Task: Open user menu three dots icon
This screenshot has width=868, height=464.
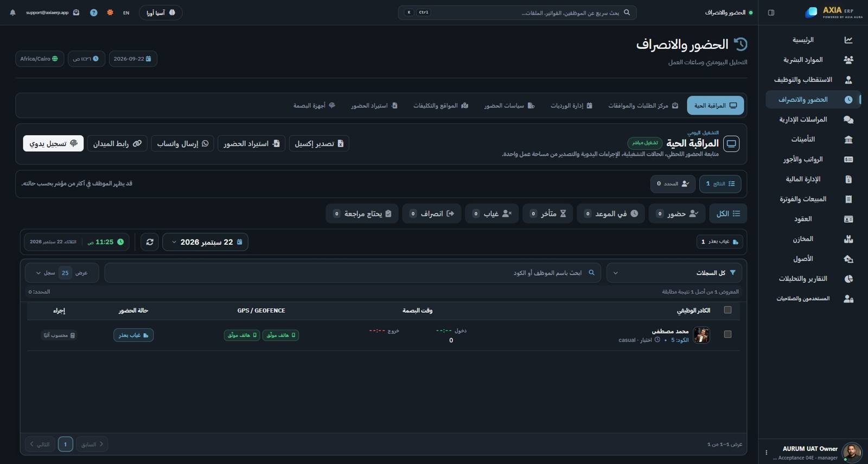Action: (766, 452)
